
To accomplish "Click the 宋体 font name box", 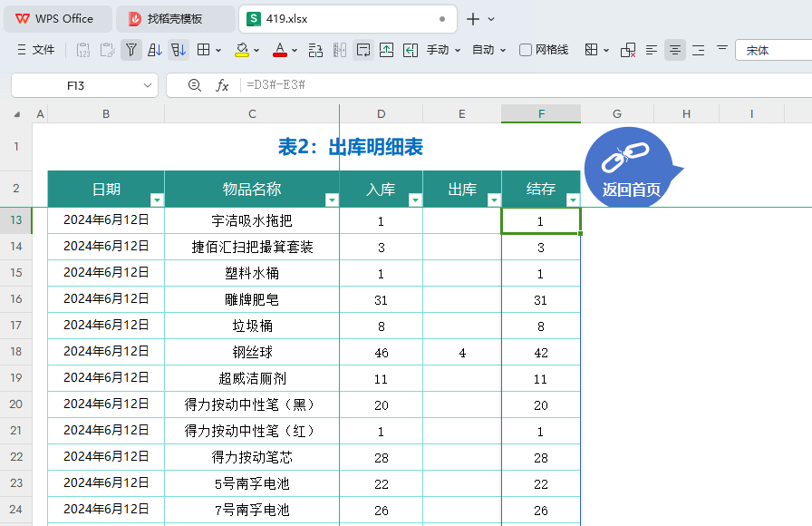I will tap(773, 50).
